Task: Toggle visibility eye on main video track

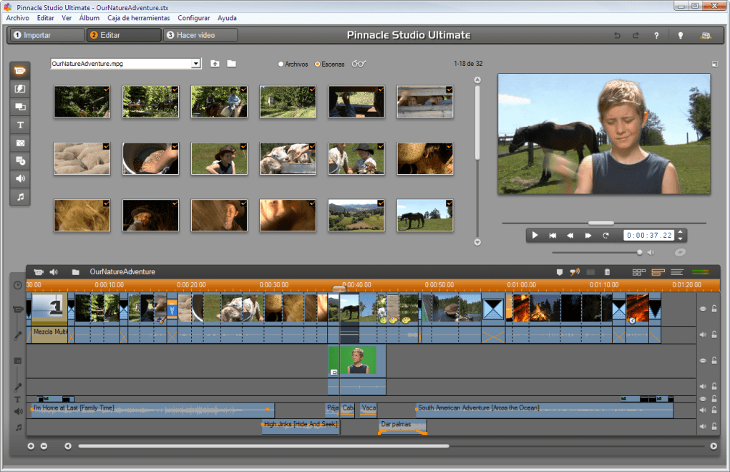Action: coord(701,309)
